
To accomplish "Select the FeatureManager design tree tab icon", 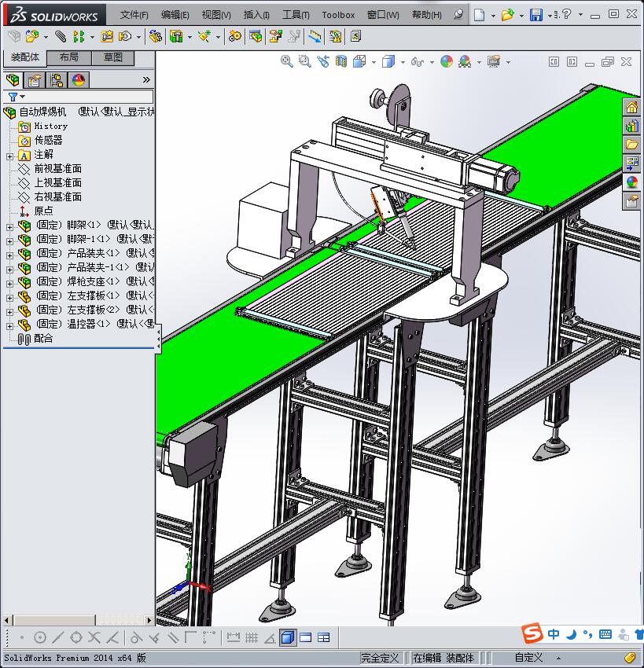I will point(13,79).
